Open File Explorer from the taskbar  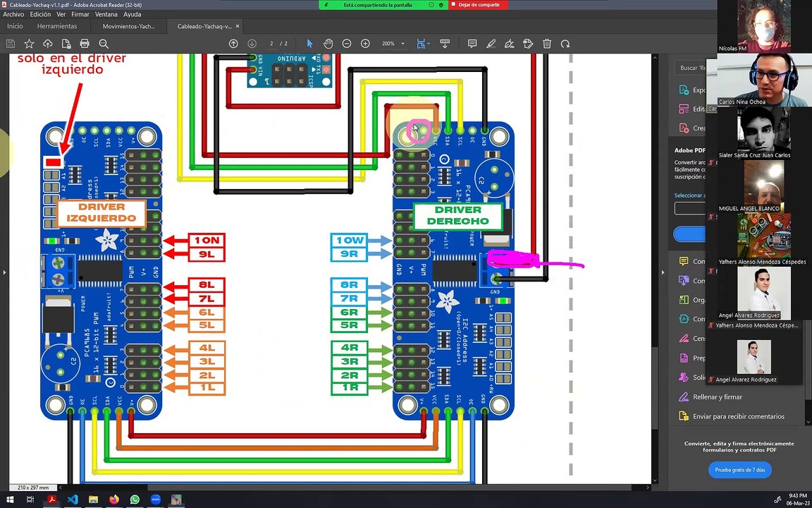point(93,500)
